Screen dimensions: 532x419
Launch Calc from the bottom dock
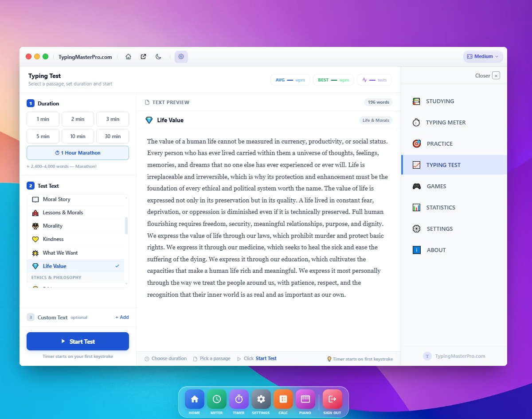point(283,401)
